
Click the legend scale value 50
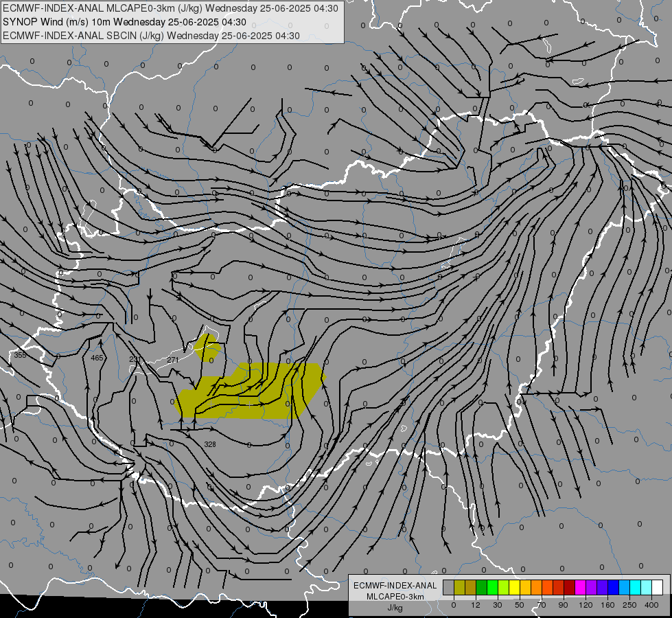tap(520, 605)
